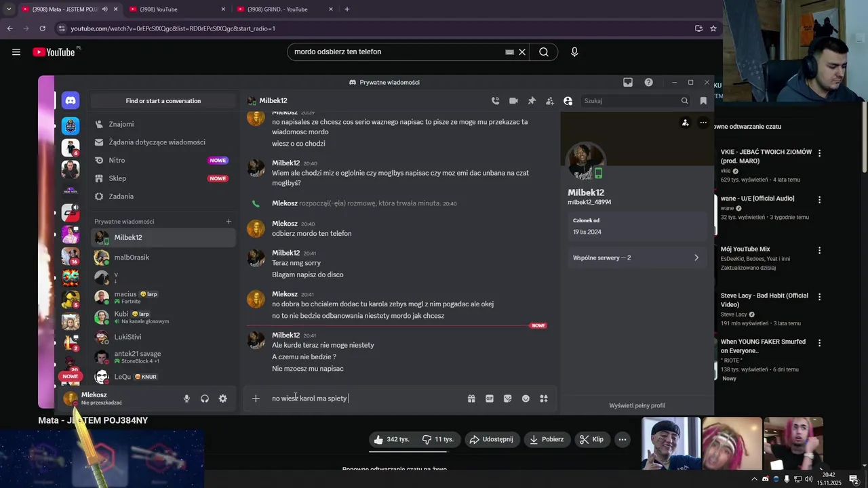Screen dimensions: 868x488
Task: Click Wyświetl pełny profil link
Action: [637, 405]
